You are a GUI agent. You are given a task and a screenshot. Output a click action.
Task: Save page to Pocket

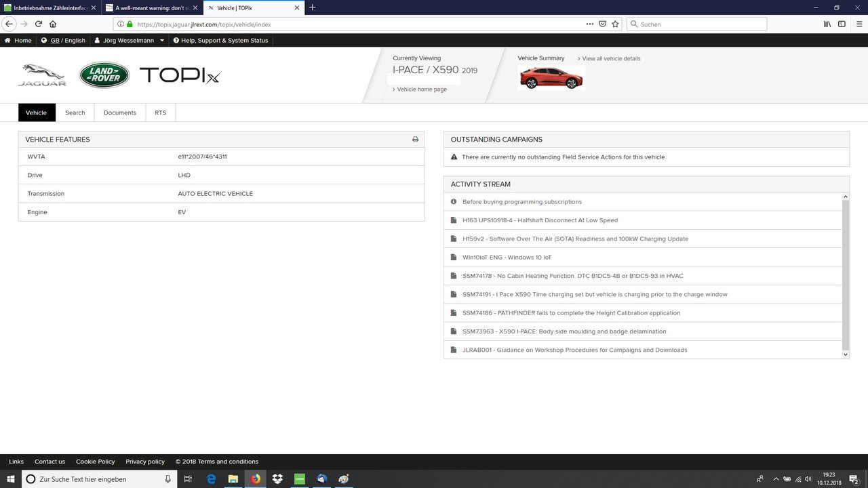click(602, 24)
